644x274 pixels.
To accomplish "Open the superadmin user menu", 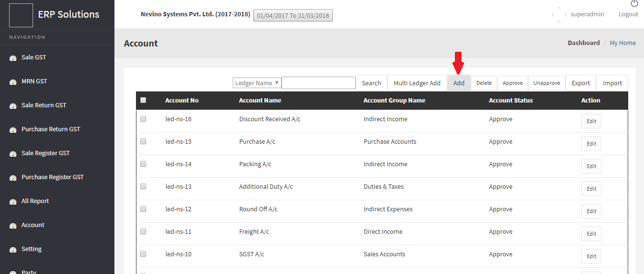I will pos(587,14).
